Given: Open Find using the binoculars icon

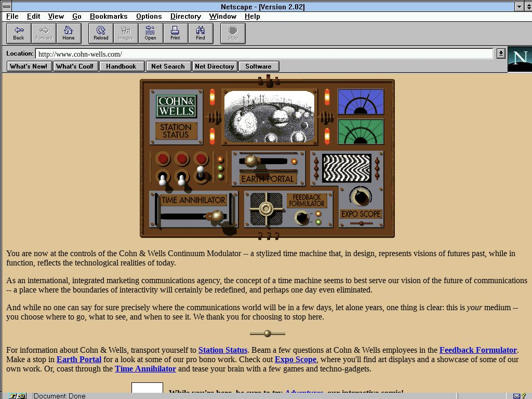Looking at the screenshot, I should click(200, 33).
